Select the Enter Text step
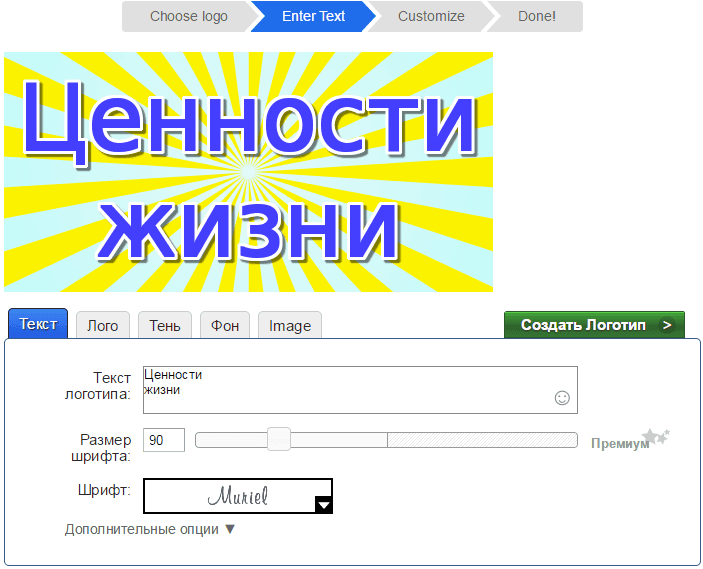The image size is (703, 569). tap(313, 17)
